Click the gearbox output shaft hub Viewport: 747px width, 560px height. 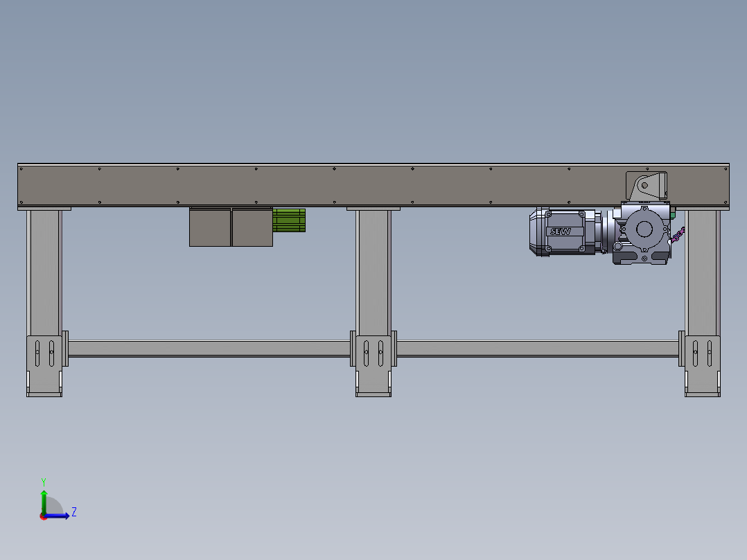[644, 229]
